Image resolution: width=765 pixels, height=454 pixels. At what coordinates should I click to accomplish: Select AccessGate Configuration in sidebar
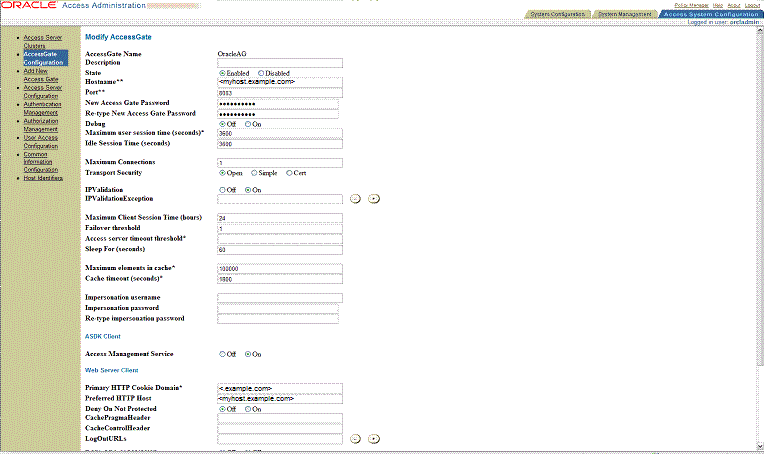(x=45, y=58)
